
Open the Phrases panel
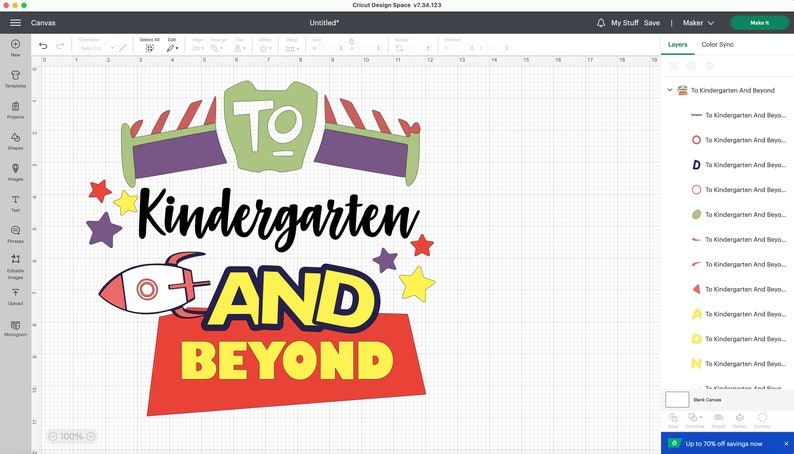coord(16,234)
